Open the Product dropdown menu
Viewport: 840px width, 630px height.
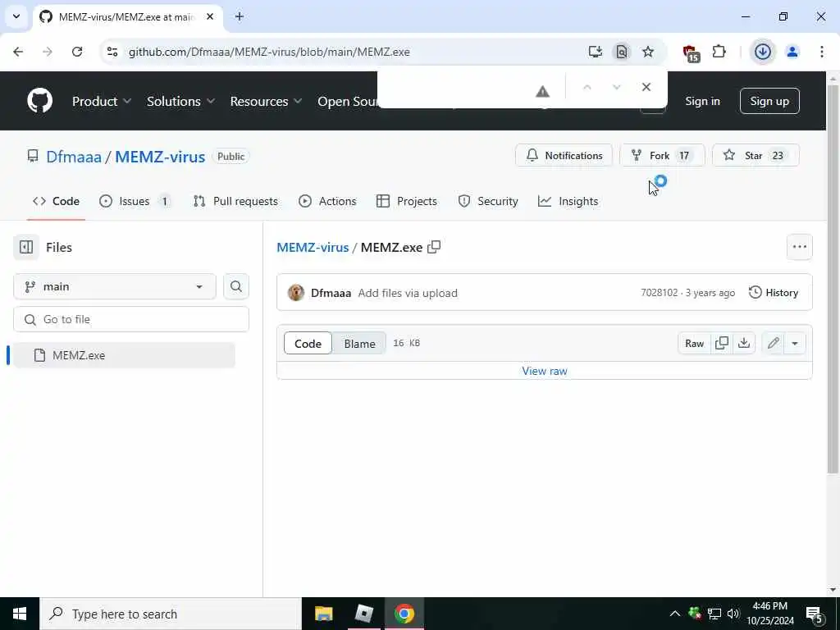102,101
